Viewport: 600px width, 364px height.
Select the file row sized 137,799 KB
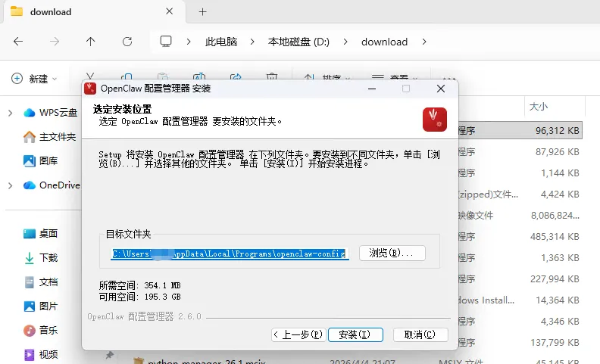click(x=520, y=343)
